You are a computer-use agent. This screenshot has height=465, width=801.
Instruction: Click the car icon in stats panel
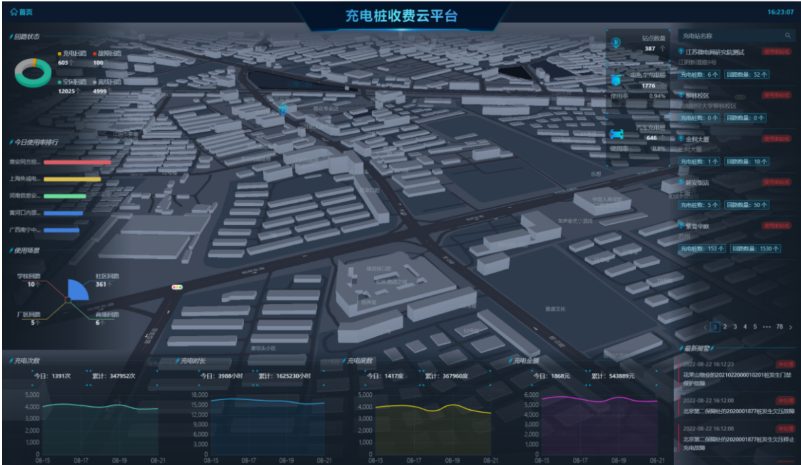616,132
